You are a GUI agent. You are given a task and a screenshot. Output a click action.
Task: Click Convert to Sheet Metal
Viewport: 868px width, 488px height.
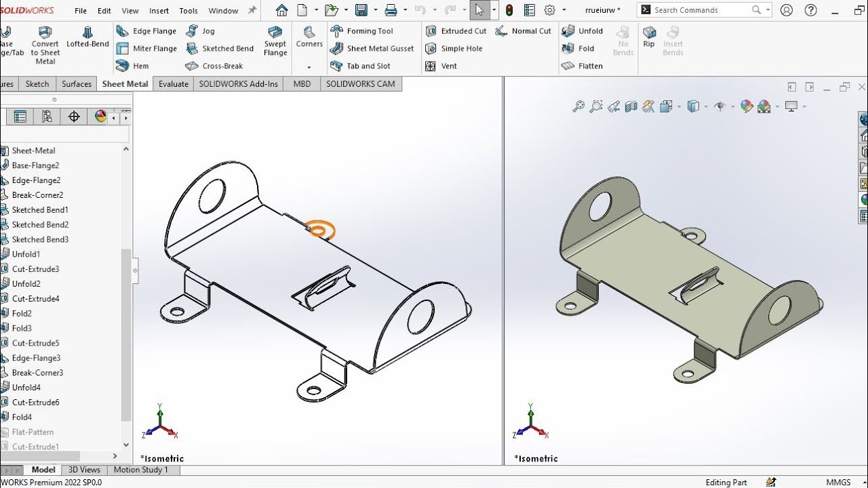[45, 45]
